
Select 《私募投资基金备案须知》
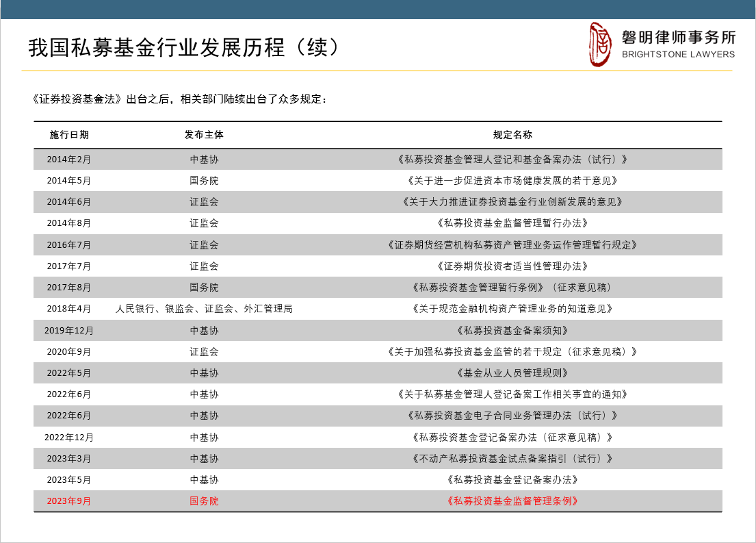pos(512,331)
